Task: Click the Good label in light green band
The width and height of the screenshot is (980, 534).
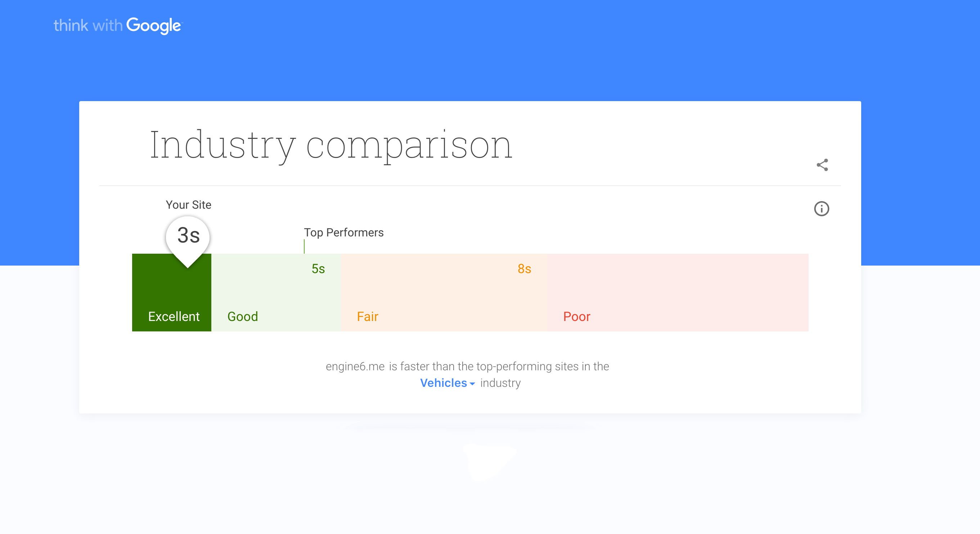Action: coord(243,316)
